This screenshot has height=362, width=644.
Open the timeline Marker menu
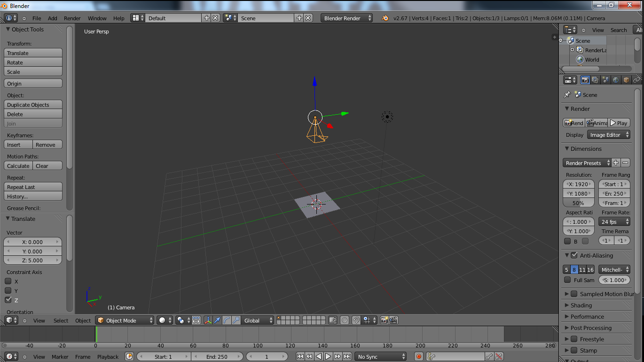[x=60, y=356]
